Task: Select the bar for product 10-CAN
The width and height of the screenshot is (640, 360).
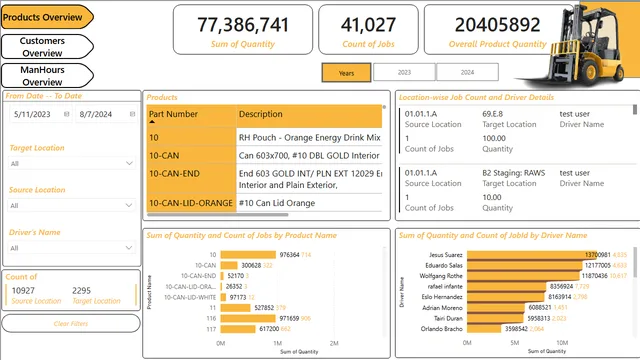Action: click(229, 265)
